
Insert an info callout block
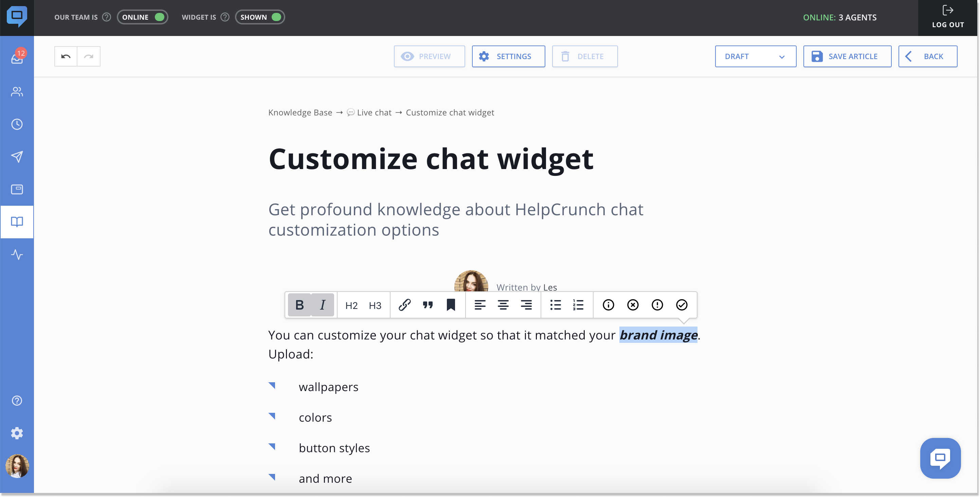[608, 305]
